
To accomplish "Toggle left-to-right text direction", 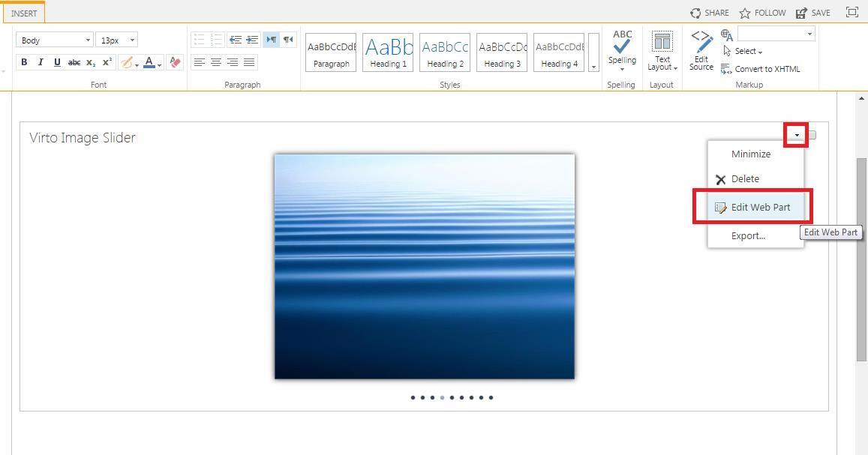I will (x=271, y=40).
